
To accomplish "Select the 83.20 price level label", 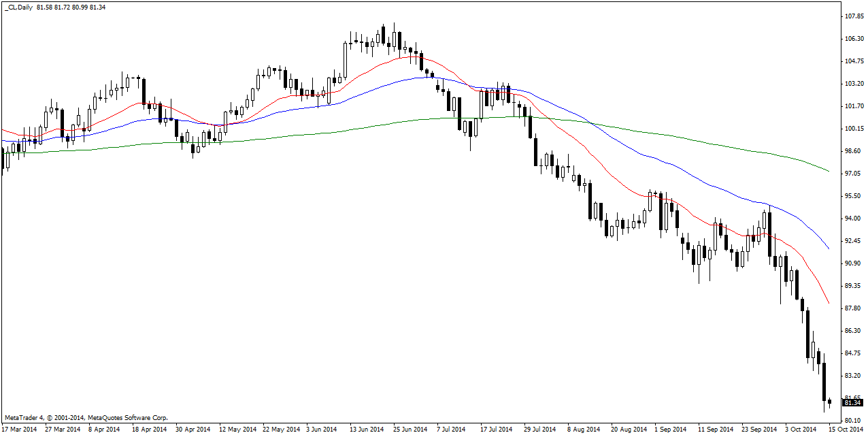I will coord(853,375).
